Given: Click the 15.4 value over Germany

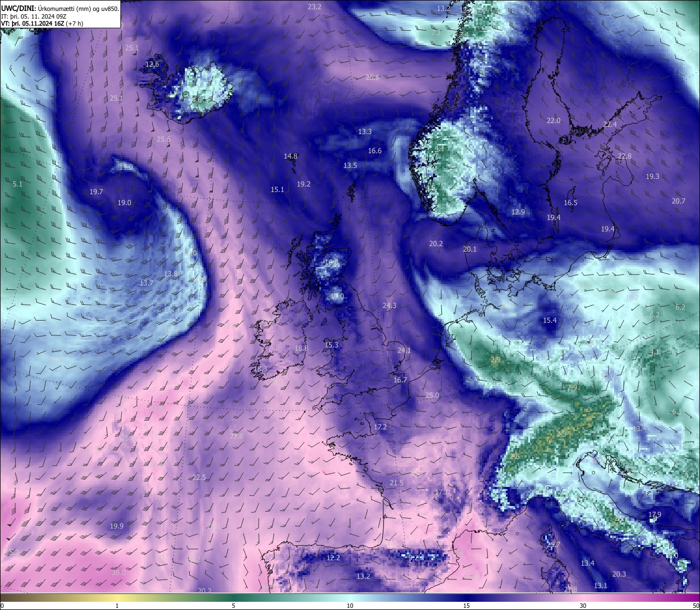Looking at the screenshot, I should [x=550, y=320].
